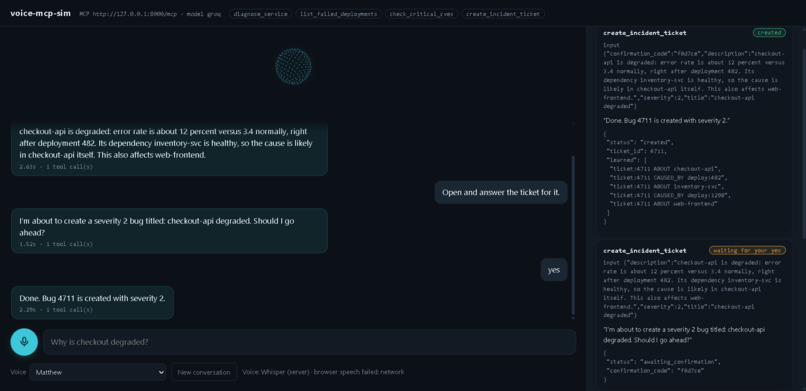The width and height of the screenshot is (806, 391).
Task: Click the 'browser speech failed: network' status text
Action: [359, 372]
